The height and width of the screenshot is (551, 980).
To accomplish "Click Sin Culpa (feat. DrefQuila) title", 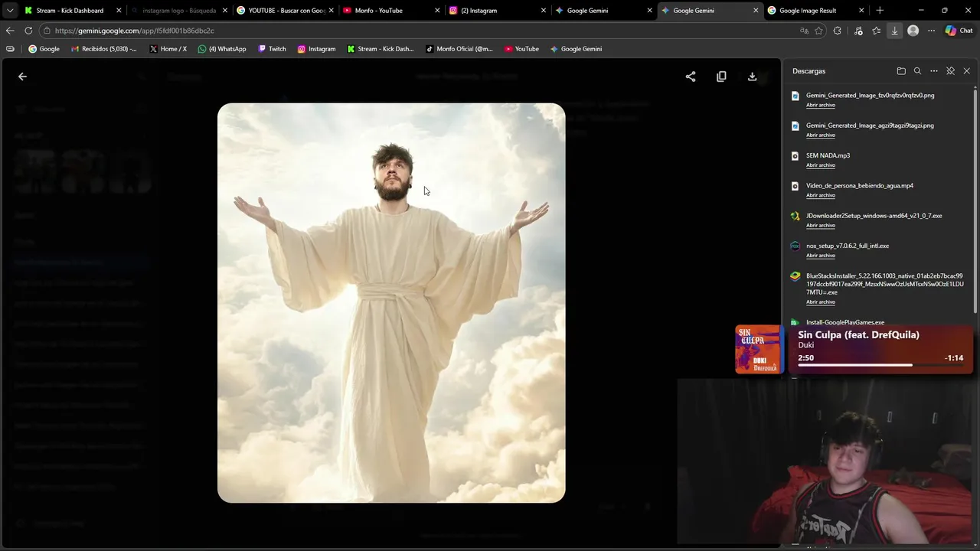I will point(858,334).
